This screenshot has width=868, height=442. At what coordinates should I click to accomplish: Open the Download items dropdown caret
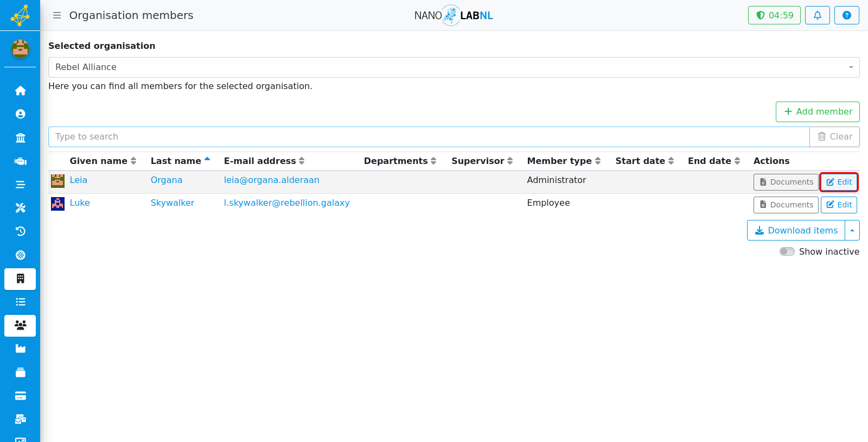[x=852, y=230]
